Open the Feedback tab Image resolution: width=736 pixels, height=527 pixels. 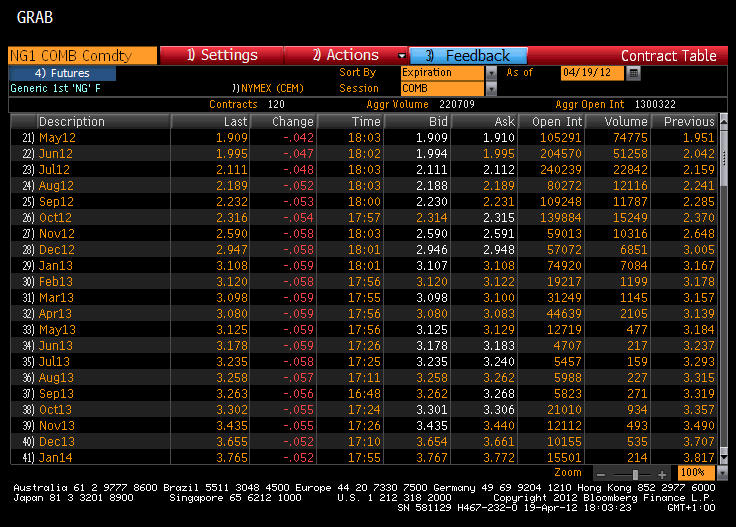[x=468, y=56]
